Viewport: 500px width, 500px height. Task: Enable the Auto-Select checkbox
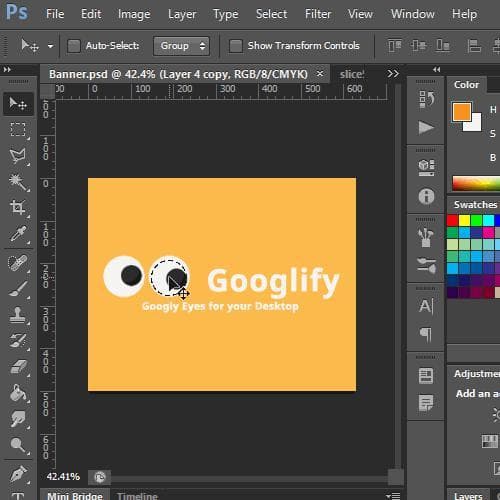tap(74, 46)
